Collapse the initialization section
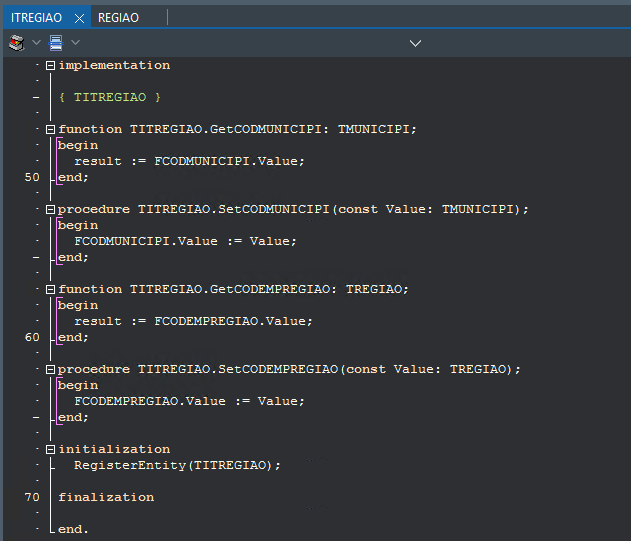 (50, 449)
